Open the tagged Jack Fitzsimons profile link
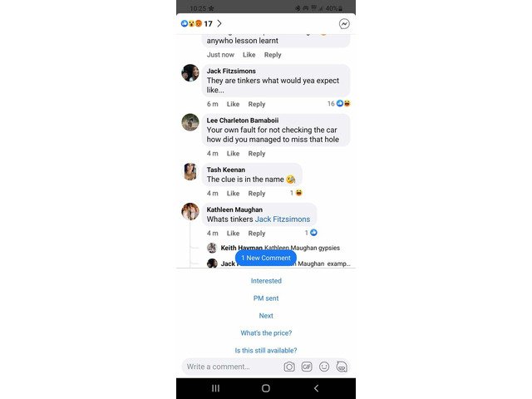This screenshot has height=399, width=532. (283, 219)
